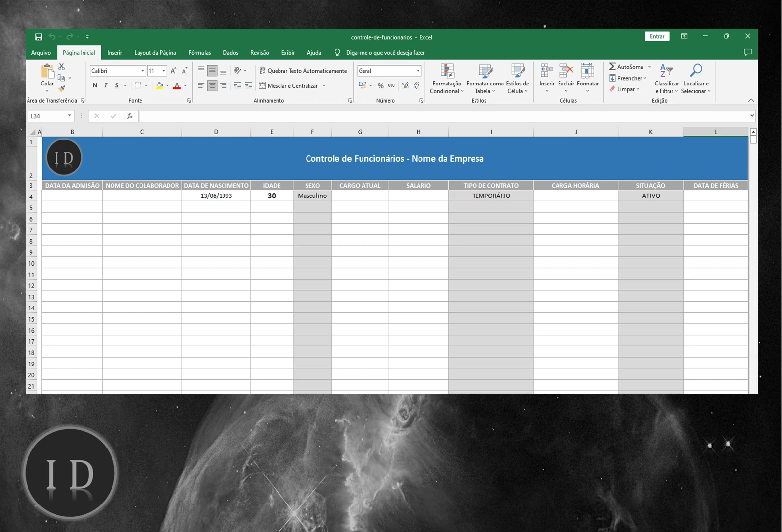Open the Arquivo menu
782x532 pixels.
(41, 53)
